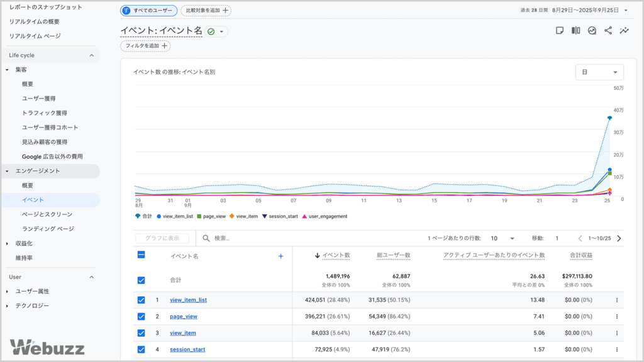Click the 合計 legend marker
644x362 pixels.
point(138,216)
